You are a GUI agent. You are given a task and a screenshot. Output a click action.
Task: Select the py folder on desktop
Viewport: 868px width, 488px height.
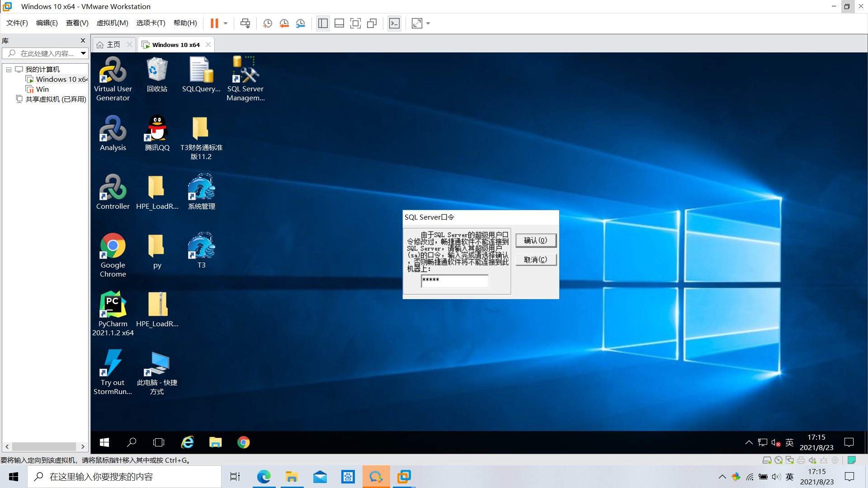pos(157,251)
